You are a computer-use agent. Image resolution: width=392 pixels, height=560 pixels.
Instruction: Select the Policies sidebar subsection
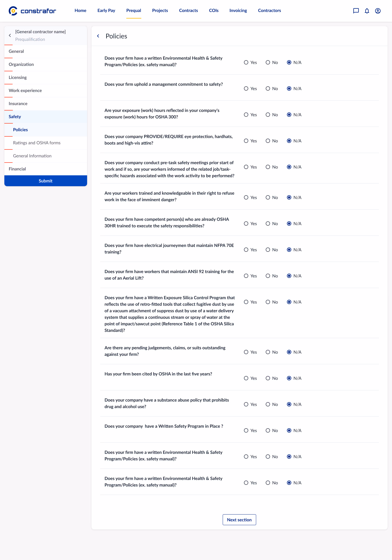point(46,130)
